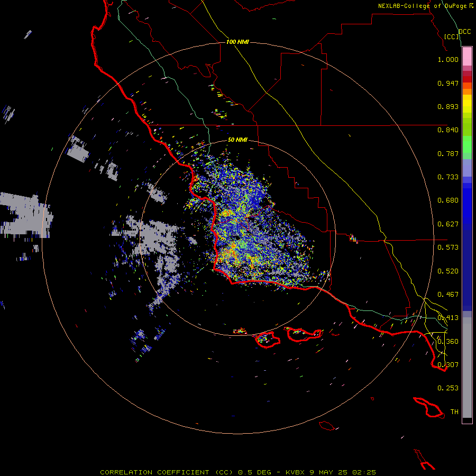Click the DCC label at top right
476x476 pixels.
click(464, 32)
